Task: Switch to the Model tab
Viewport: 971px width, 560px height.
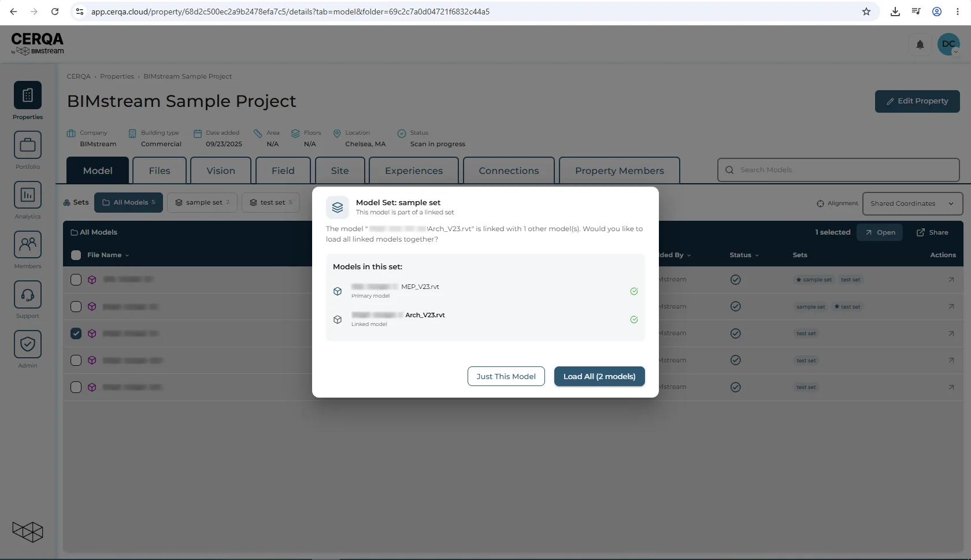Action: pos(98,170)
